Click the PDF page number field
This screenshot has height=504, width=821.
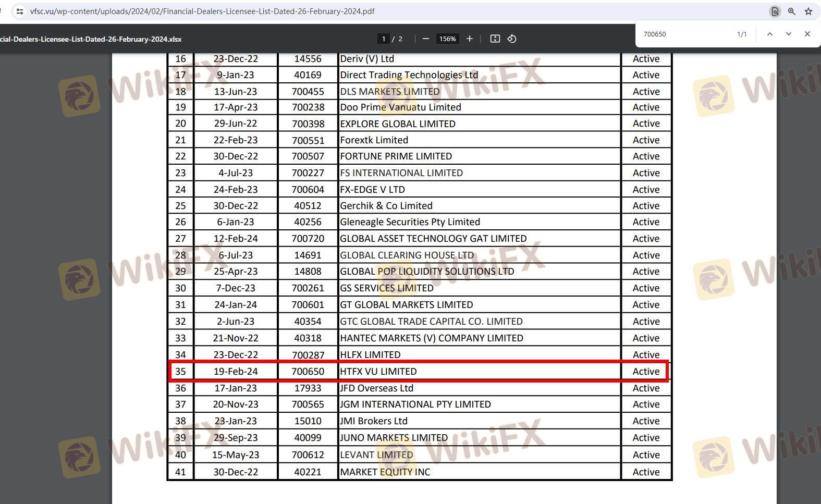tap(384, 39)
